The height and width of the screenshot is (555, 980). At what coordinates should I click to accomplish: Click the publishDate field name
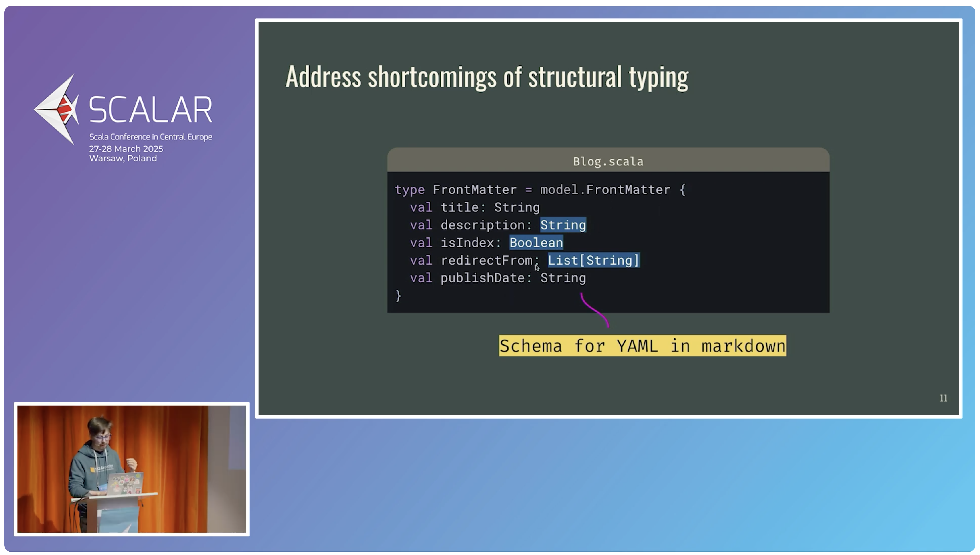(x=482, y=278)
